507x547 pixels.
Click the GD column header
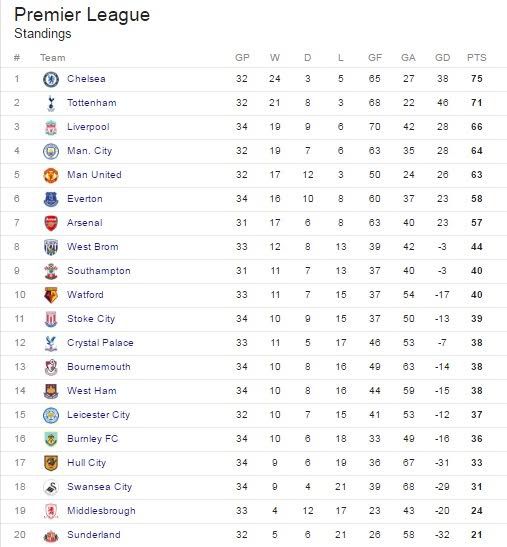tap(442, 58)
